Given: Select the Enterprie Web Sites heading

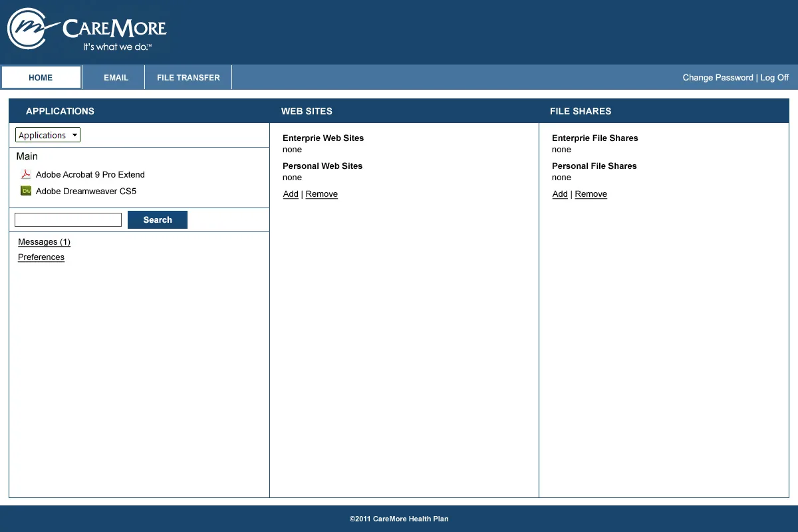Looking at the screenshot, I should tap(323, 138).
